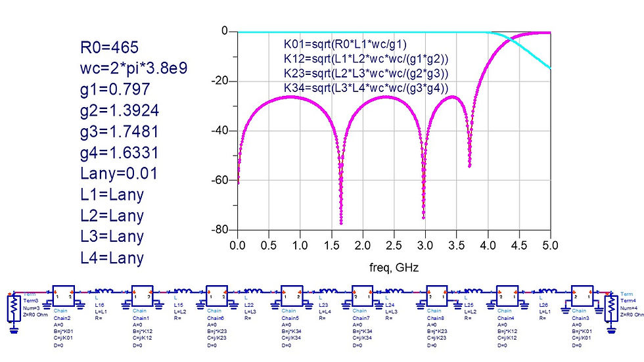Screen dimensions: 644x362
Task: Click the 'Chain8' instance name label
Action: click(x=435, y=318)
